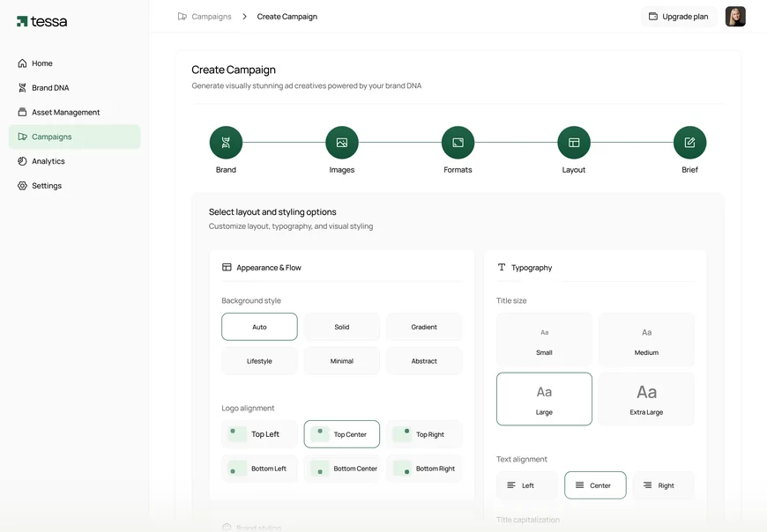
Task: Jump to the Brief step icon
Action: pos(689,142)
